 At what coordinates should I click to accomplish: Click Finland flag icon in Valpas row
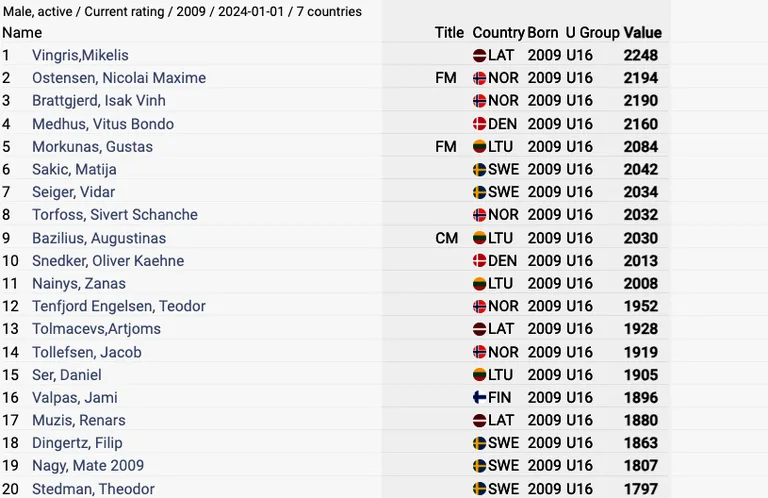pyautogui.click(x=480, y=397)
